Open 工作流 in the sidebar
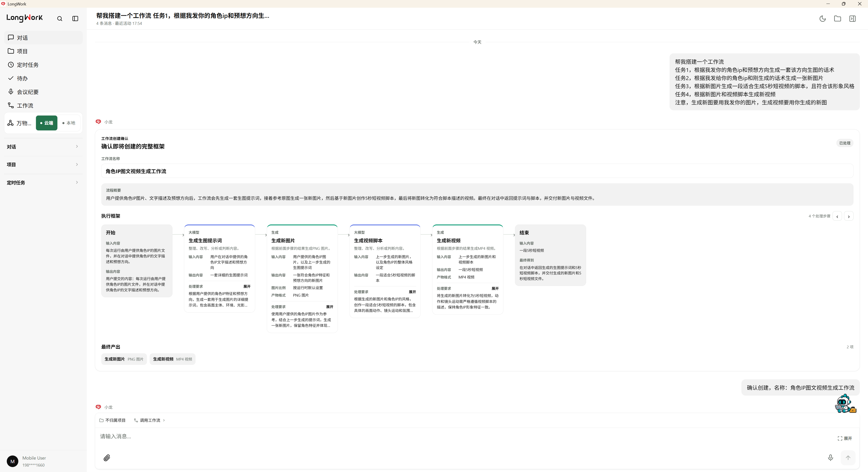 (x=43, y=105)
